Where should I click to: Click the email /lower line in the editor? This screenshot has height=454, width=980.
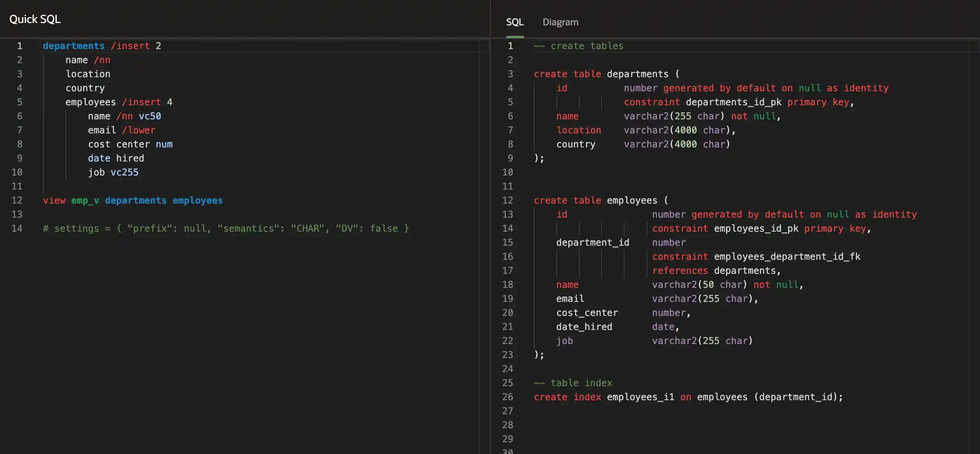(122, 130)
